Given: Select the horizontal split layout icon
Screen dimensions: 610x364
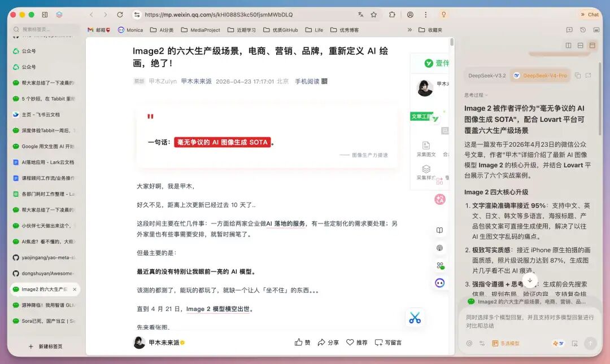Looking at the screenshot, I should coord(580,46).
